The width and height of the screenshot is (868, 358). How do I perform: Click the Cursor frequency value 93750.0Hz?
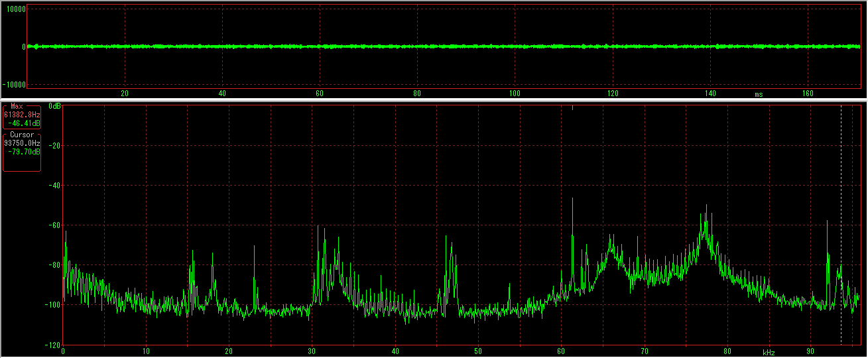tap(22, 143)
